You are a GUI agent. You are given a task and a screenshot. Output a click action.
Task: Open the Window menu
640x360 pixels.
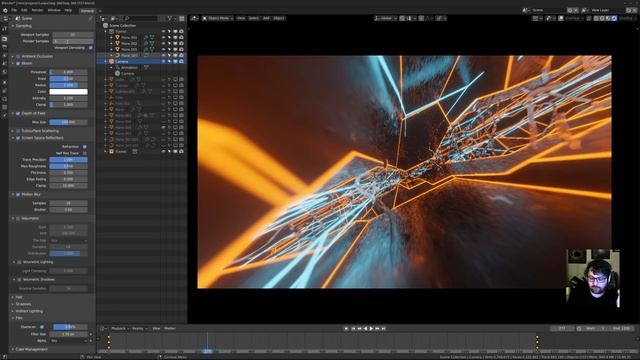(x=54, y=10)
